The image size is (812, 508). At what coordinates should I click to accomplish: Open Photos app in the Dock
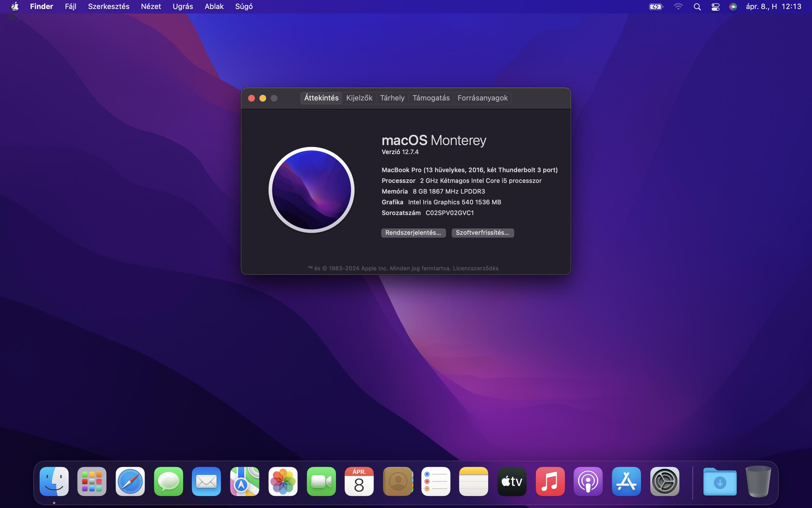coord(283,481)
